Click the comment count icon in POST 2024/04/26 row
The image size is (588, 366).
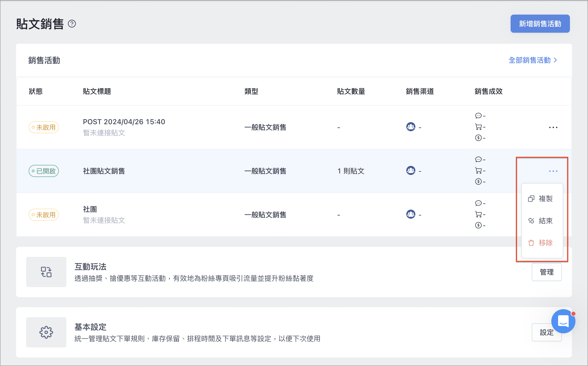tap(478, 116)
